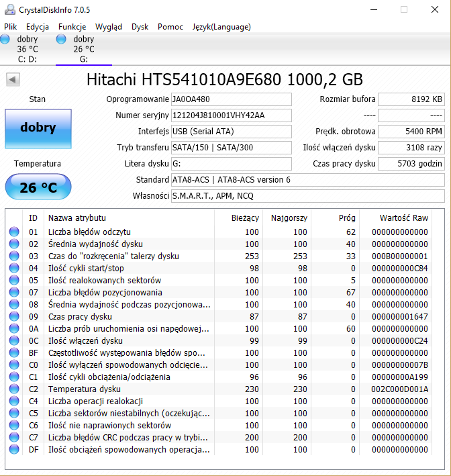Screen dimensions: 451x476
Task: Click raw value 000B00000001
Action: coord(400,256)
